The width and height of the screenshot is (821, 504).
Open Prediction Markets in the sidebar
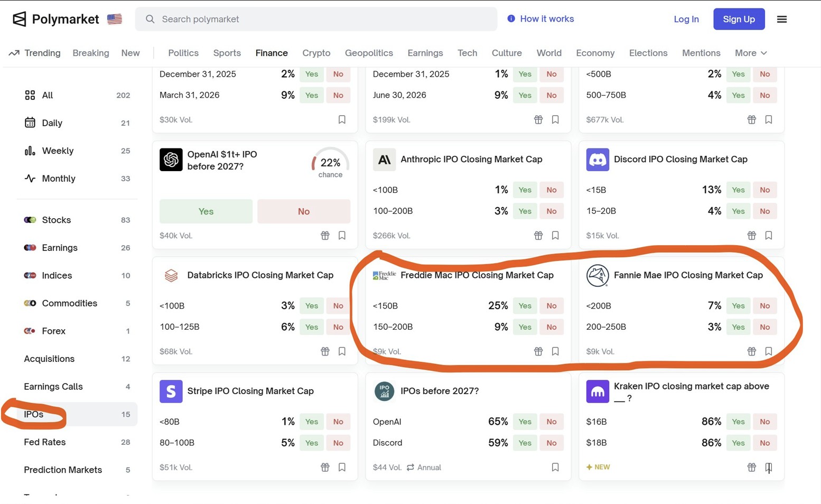point(77,470)
